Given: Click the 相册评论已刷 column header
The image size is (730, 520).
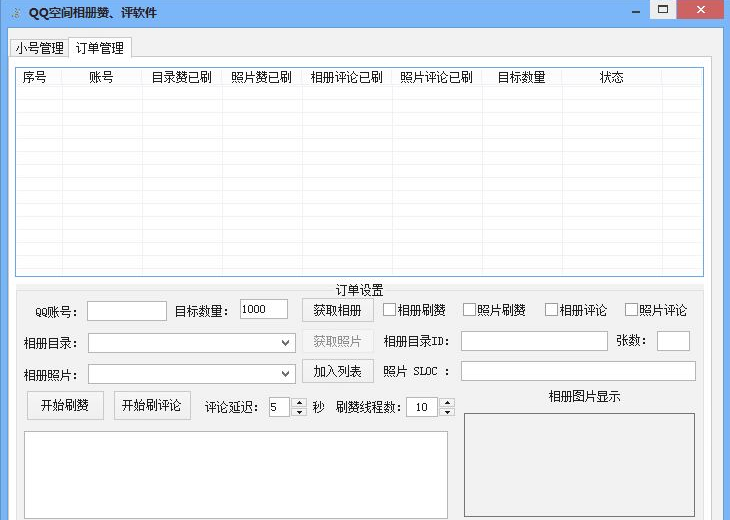Looking at the screenshot, I should (x=347, y=77).
